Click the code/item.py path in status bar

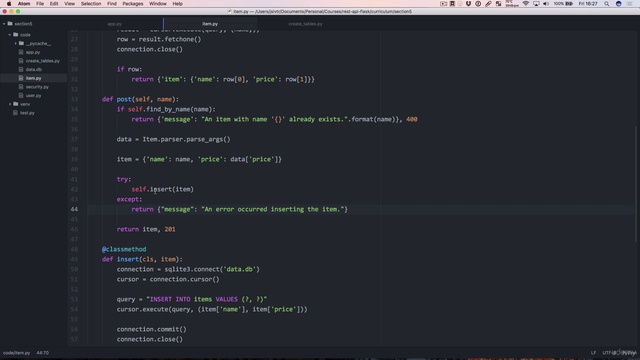pyautogui.click(x=16, y=353)
